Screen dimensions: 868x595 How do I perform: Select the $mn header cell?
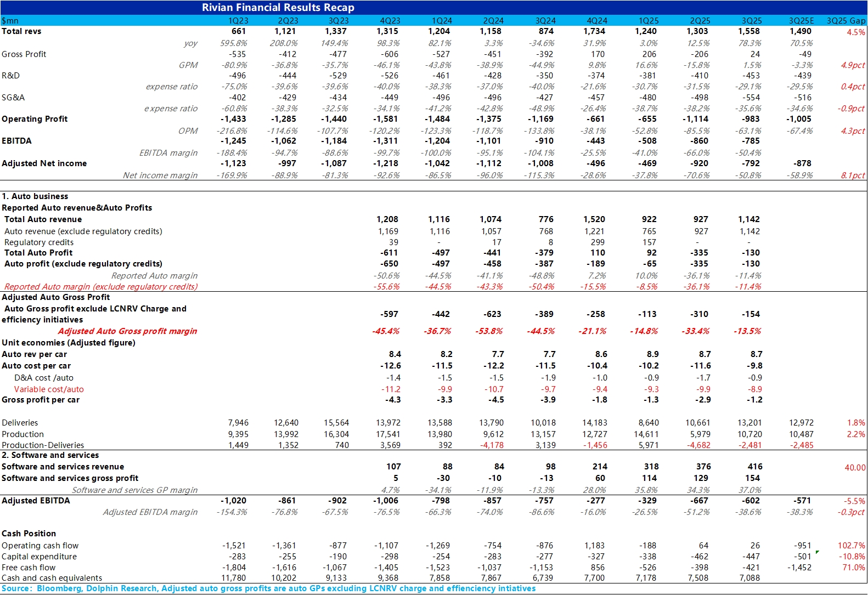pos(10,21)
